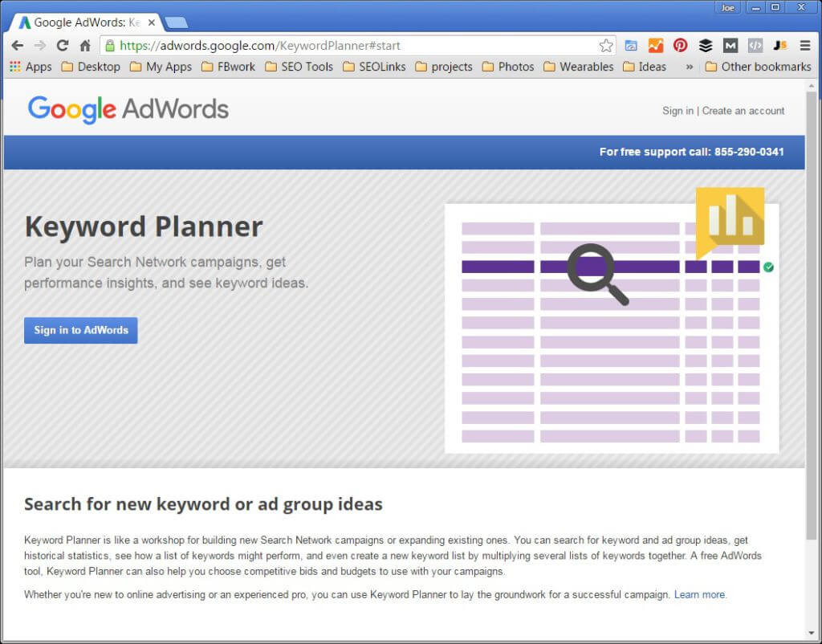Viewport: 822px width, 644px height.
Task: Click the scrollbar up arrow
Action: pos(812,85)
